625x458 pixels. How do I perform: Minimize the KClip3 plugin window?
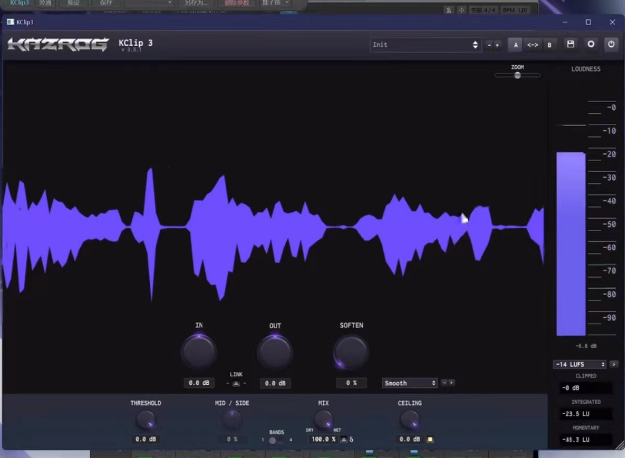(x=565, y=22)
